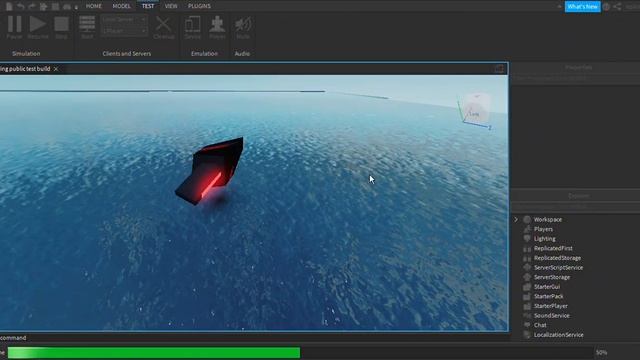
Task: Open the player count dropdown
Action: pos(124,31)
